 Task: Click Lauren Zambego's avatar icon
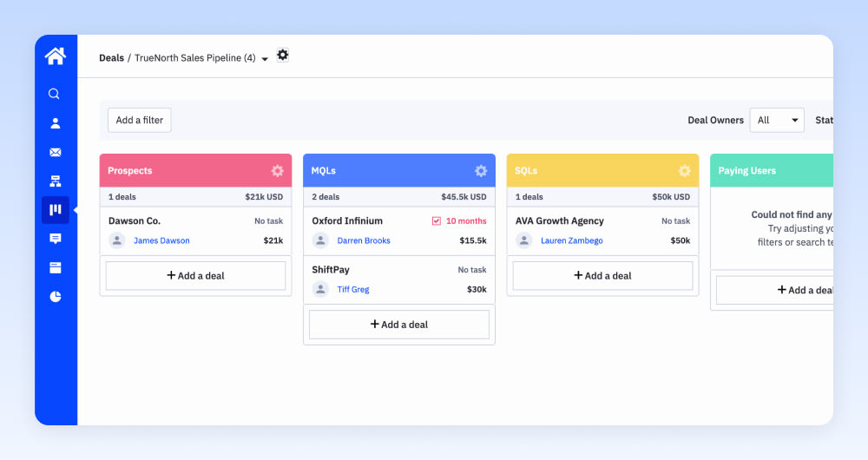pyautogui.click(x=524, y=240)
